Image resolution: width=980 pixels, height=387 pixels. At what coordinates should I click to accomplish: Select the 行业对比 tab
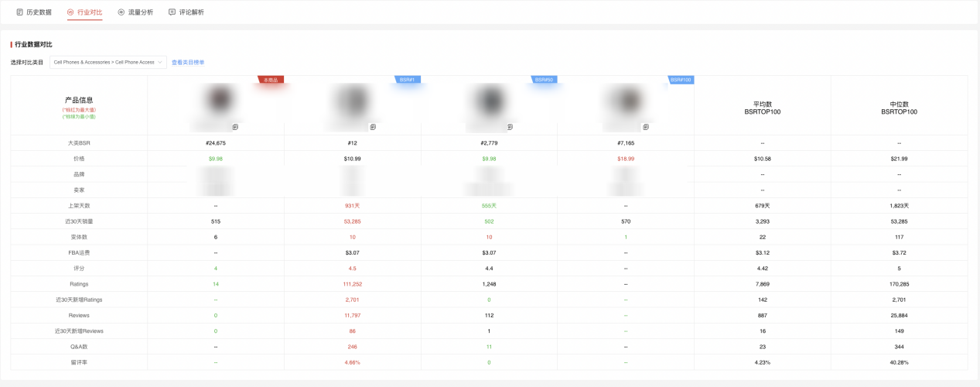[84, 12]
